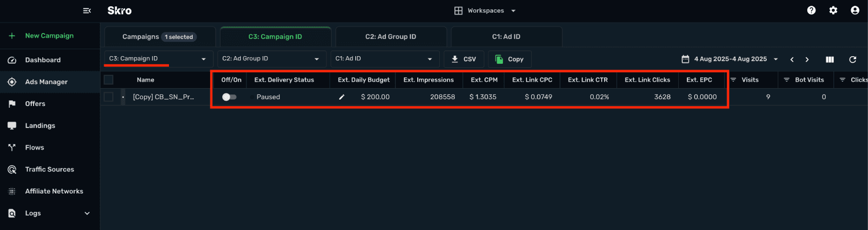Image resolution: width=868 pixels, height=230 pixels.
Task: Click the Paused delivery status cell
Action: coord(269,97)
